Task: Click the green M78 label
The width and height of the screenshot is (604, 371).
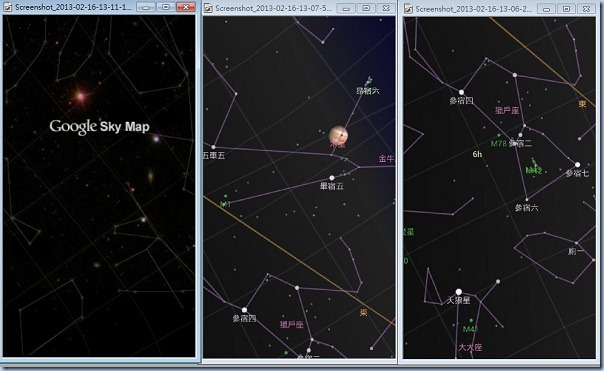Action: click(x=498, y=144)
